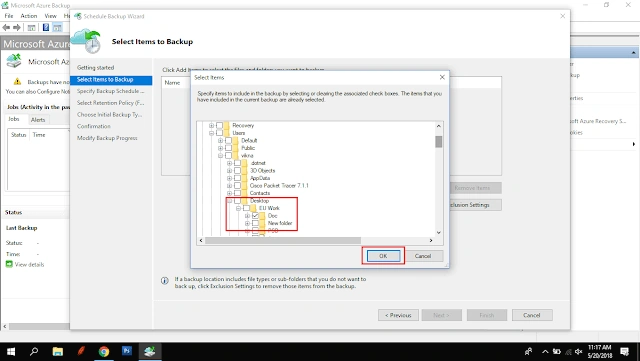
Task: Collapse the Users folder node
Action: pos(211,133)
